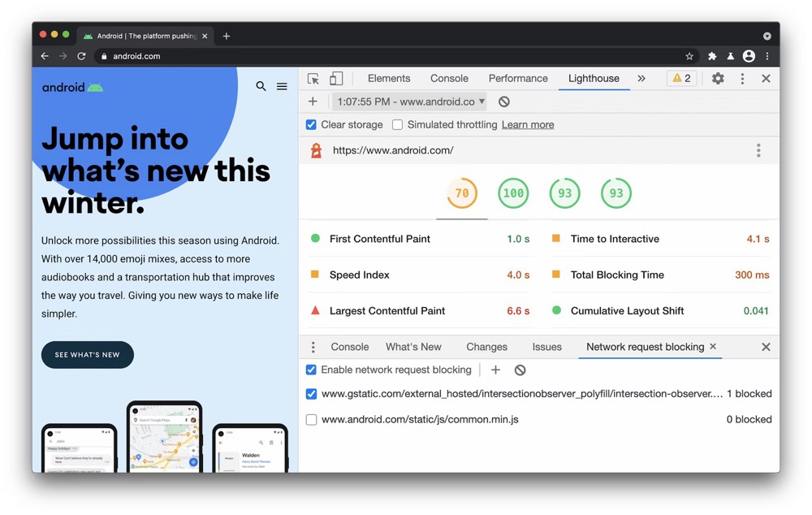Clear all Lighthouse reports

pyautogui.click(x=504, y=102)
